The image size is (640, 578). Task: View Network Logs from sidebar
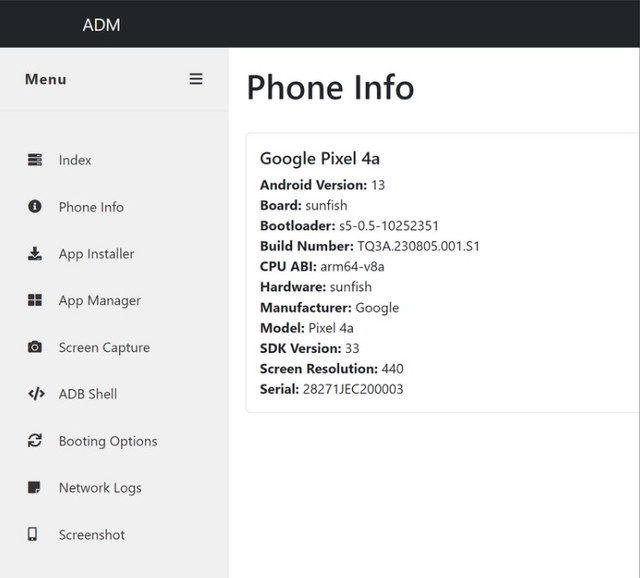100,488
